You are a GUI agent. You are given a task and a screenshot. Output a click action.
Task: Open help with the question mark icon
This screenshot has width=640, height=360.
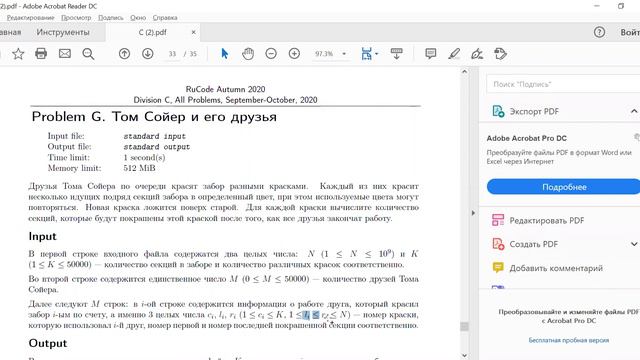click(599, 32)
